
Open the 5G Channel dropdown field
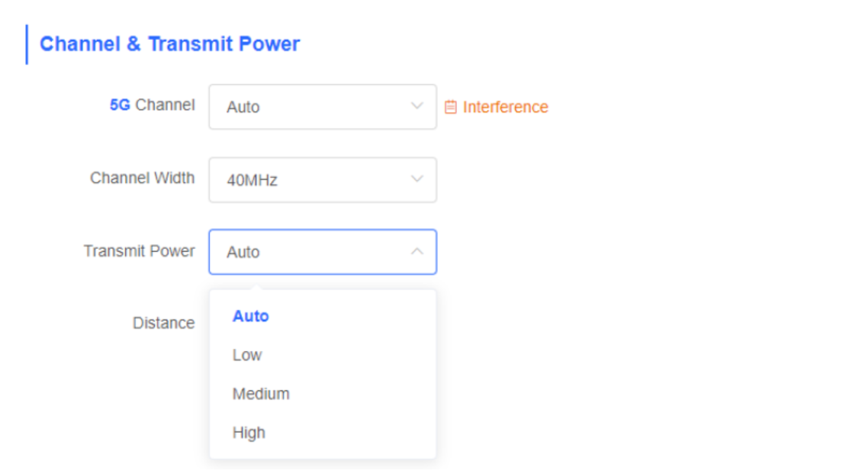tap(323, 107)
